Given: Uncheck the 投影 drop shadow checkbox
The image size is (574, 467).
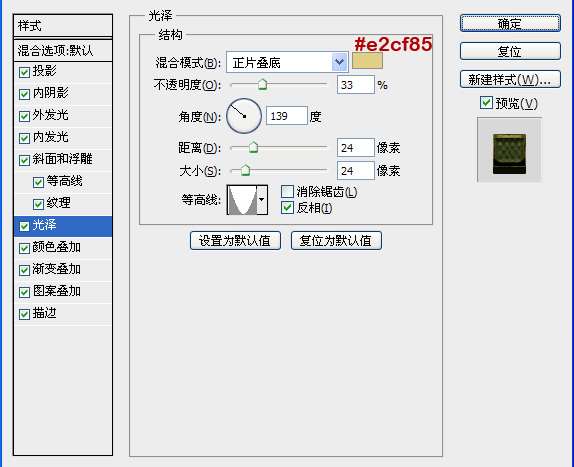Looking at the screenshot, I should 24,72.
